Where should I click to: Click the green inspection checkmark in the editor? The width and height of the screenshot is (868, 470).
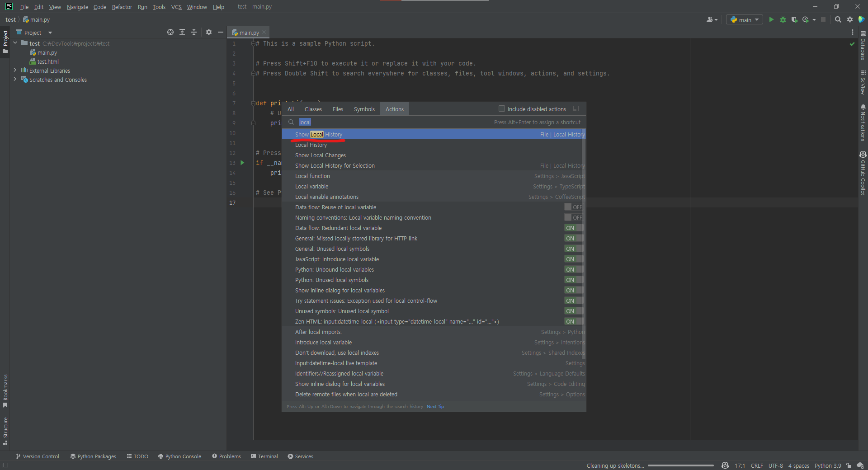pyautogui.click(x=852, y=44)
